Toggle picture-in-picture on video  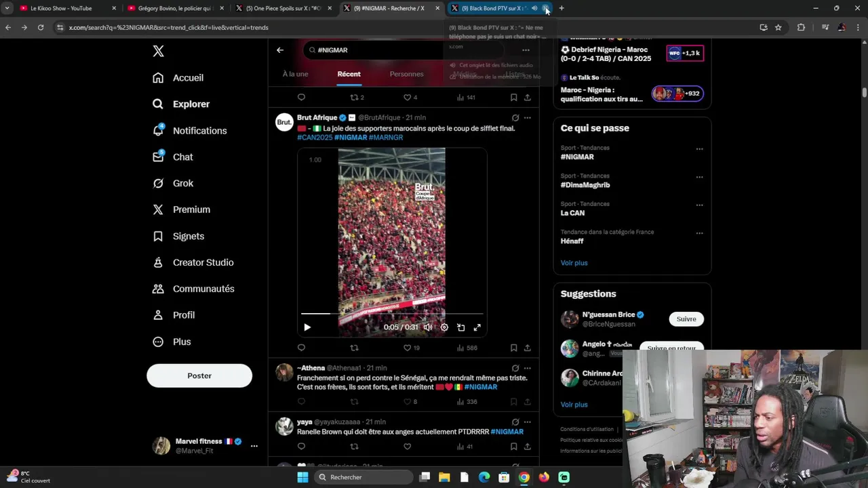pyautogui.click(x=460, y=327)
